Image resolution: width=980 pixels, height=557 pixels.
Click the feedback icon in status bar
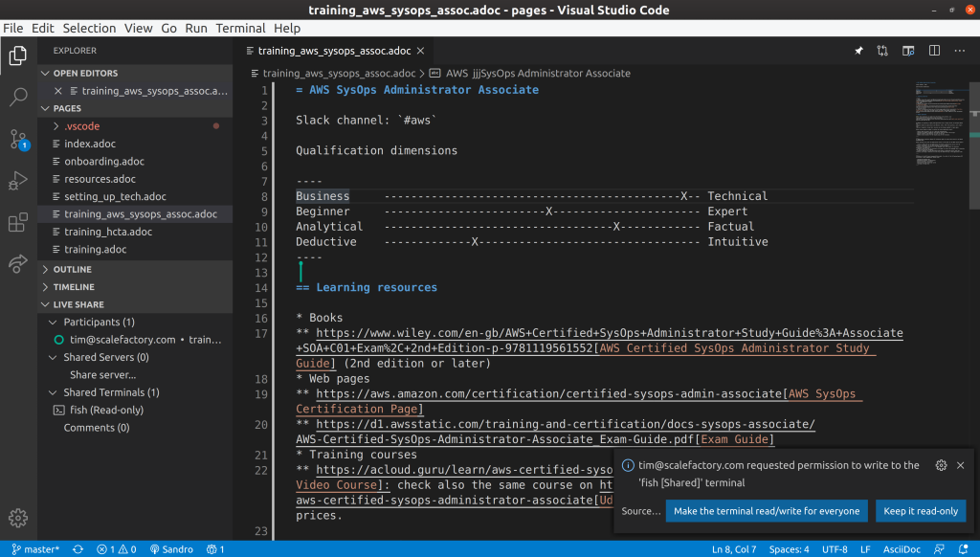click(939, 549)
